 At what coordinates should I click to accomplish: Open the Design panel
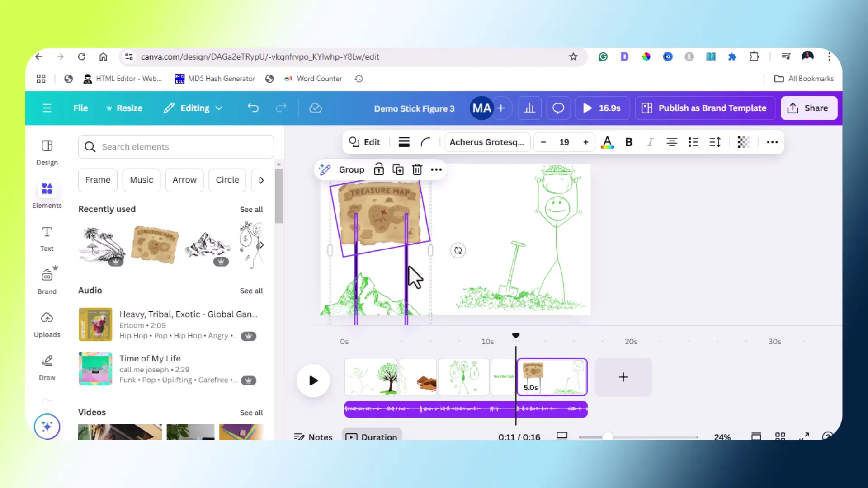pos(47,152)
